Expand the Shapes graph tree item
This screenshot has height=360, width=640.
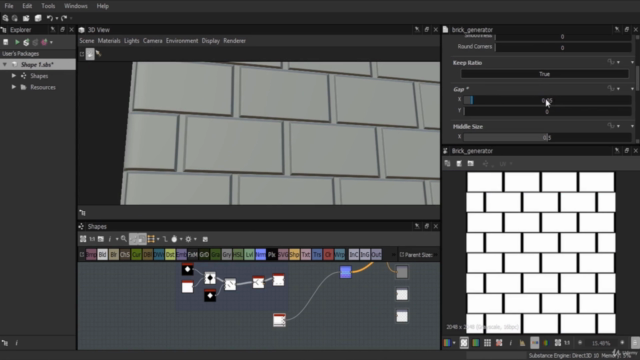[x=14, y=76]
